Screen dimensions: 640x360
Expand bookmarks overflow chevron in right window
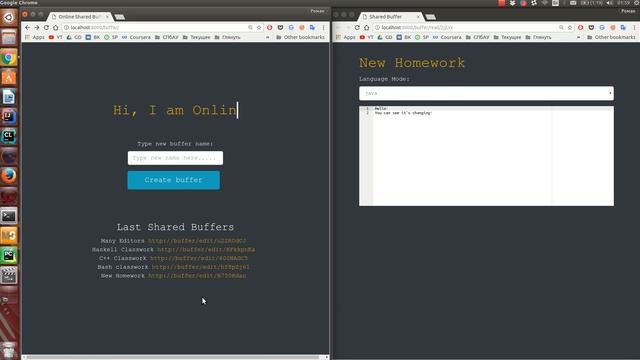tap(579, 37)
